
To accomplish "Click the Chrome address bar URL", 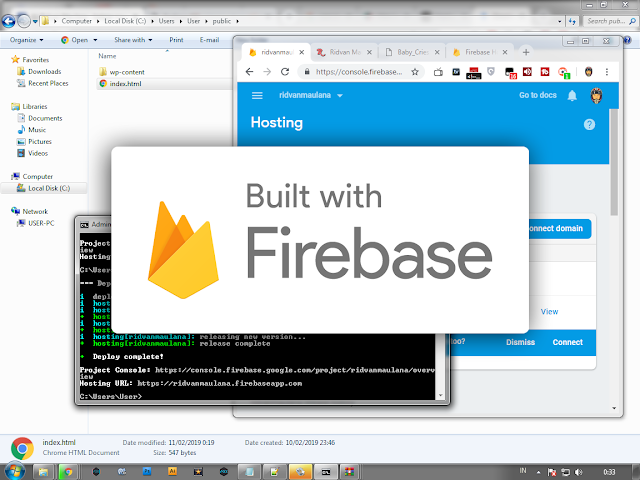I will 359,72.
